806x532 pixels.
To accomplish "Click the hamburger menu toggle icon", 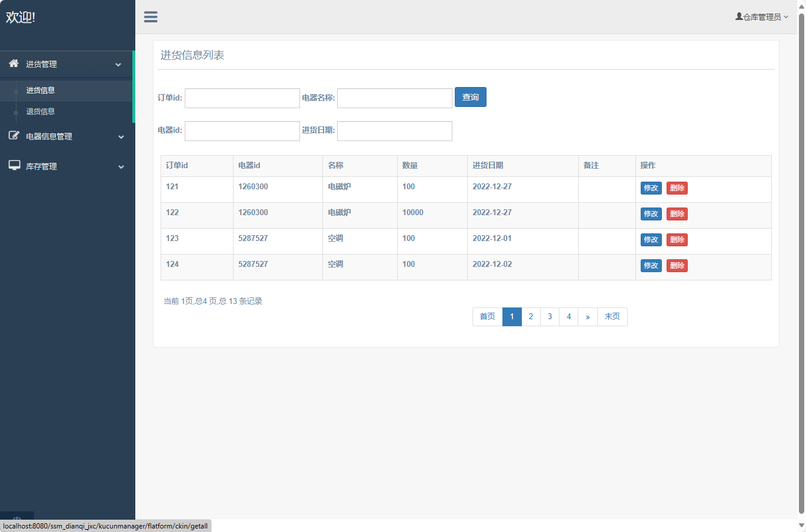I will (x=151, y=17).
